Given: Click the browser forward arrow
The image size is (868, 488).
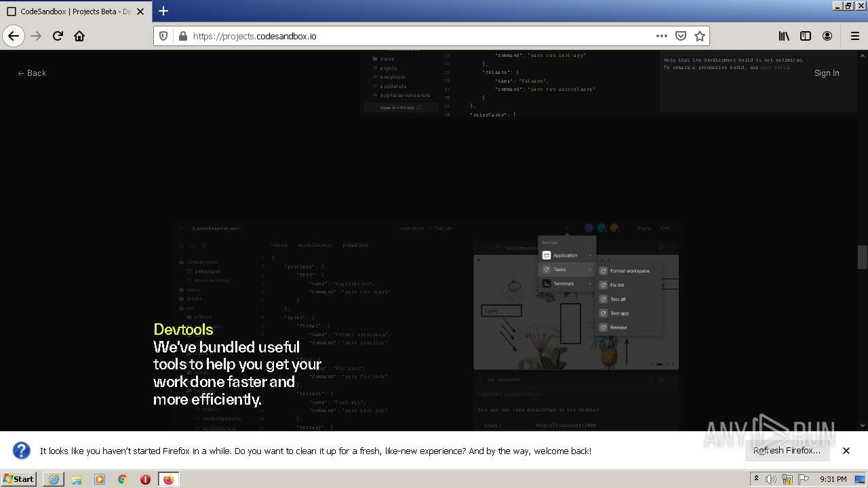Looking at the screenshot, I should pyautogui.click(x=36, y=36).
